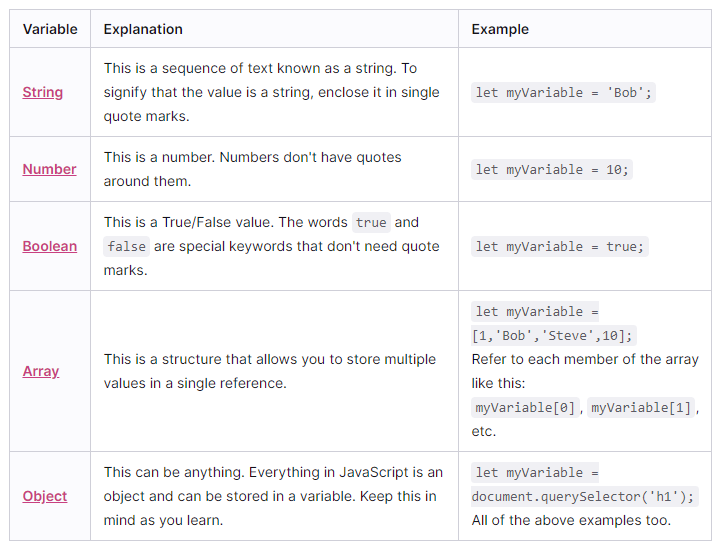Click the inline 'false' keyword code
The image size is (723, 553).
point(126,246)
